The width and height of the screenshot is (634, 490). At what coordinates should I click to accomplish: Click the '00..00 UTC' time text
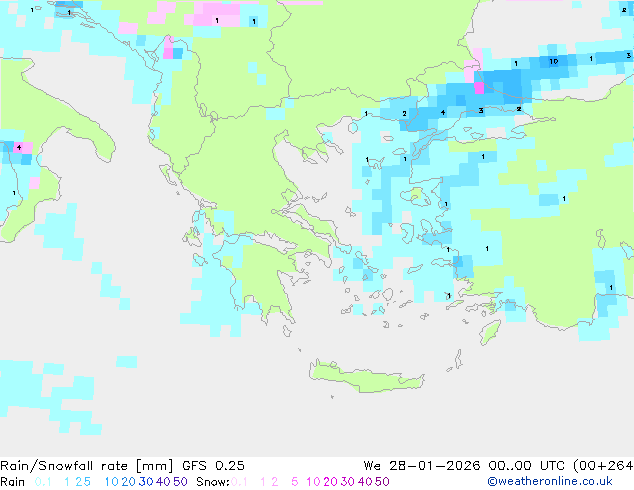526,466
